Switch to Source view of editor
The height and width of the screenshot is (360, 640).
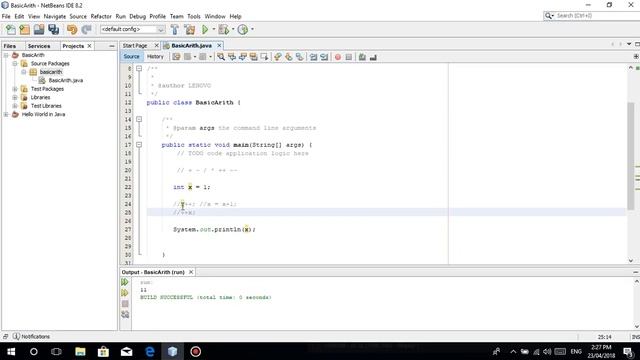(x=131, y=57)
